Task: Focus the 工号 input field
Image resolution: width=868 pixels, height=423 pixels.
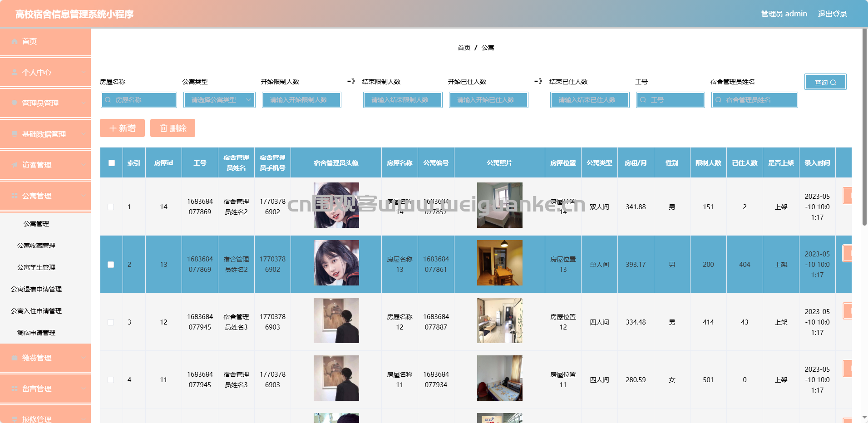Action: pos(671,100)
